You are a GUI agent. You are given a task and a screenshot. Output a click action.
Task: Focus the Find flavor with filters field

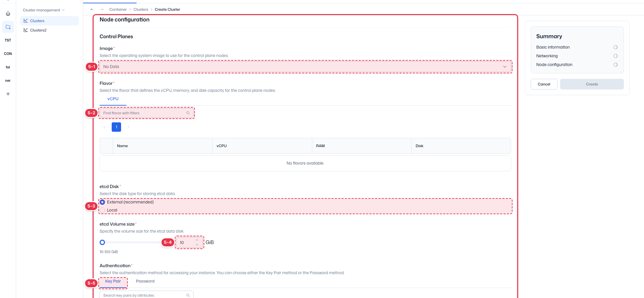(x=147, y=113)
